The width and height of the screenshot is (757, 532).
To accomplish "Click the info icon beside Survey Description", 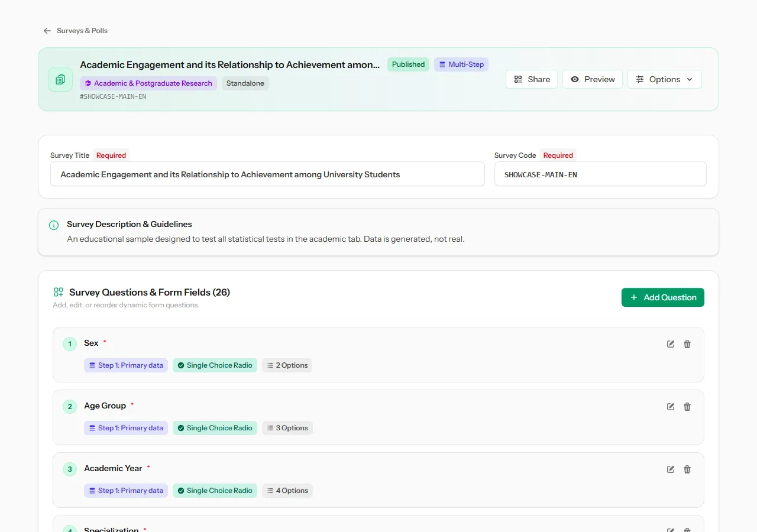I will (54, 225).
